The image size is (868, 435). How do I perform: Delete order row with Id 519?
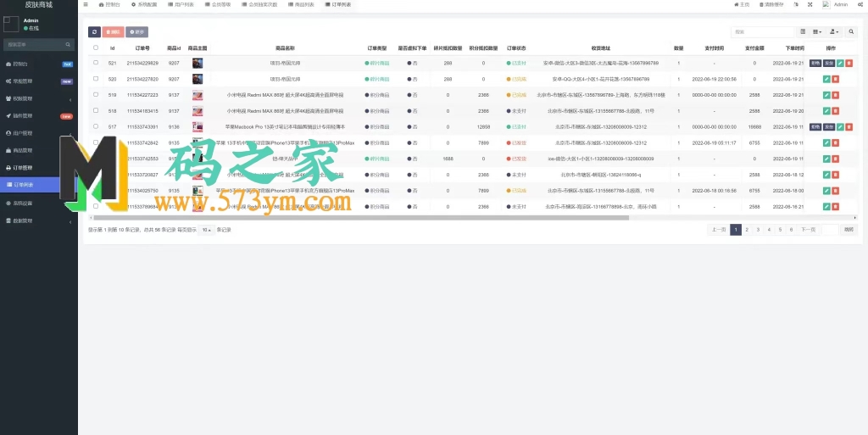point(835,95)
